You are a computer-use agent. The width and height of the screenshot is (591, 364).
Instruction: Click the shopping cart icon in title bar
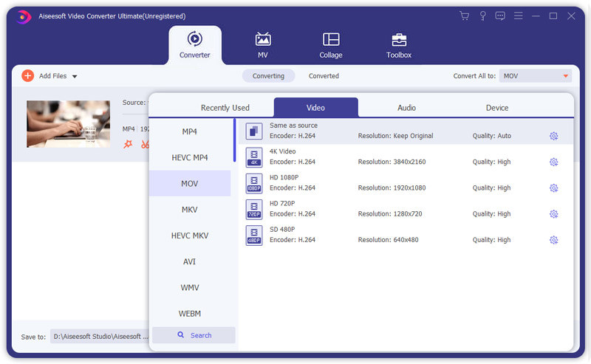(464, 16)
